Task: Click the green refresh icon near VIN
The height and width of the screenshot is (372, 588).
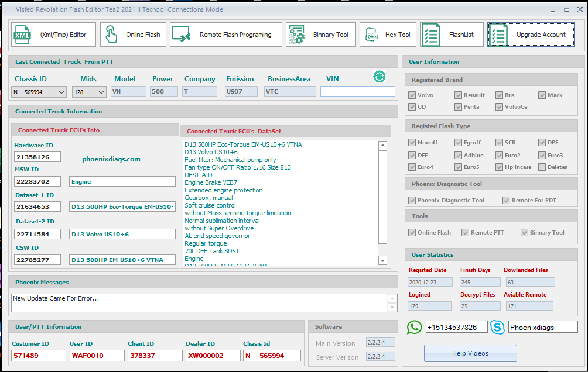Action: (379, 77)
